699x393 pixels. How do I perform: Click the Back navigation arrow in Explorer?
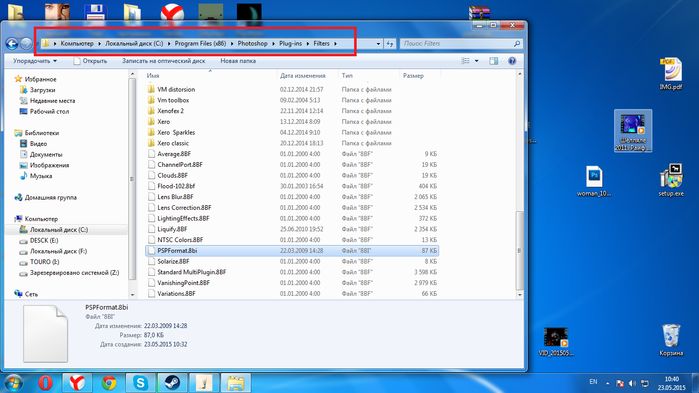point(12,44)
